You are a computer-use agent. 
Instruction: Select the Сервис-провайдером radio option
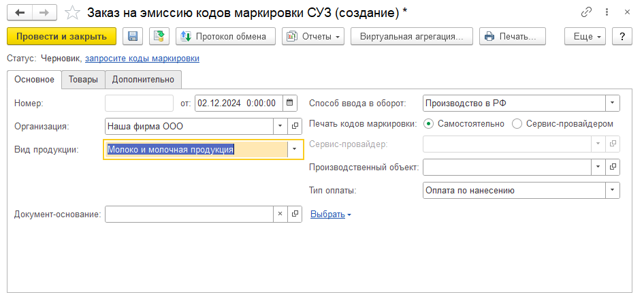click(517, 124)
